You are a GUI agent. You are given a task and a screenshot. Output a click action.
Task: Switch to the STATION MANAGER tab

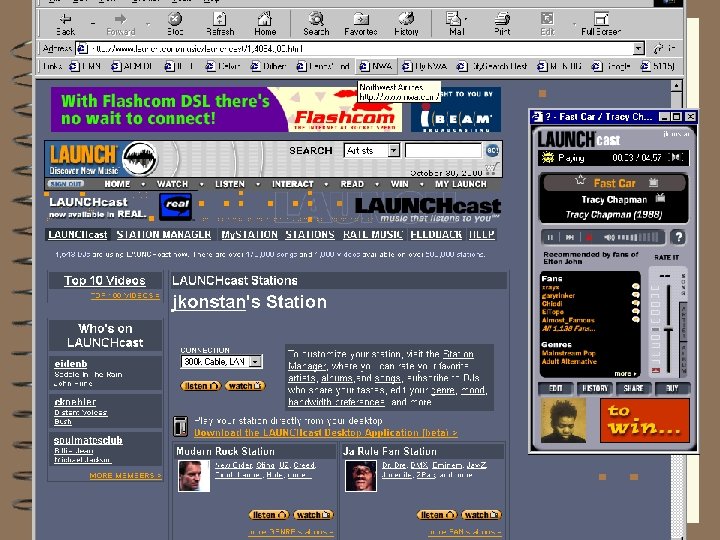tap(163, 235)
